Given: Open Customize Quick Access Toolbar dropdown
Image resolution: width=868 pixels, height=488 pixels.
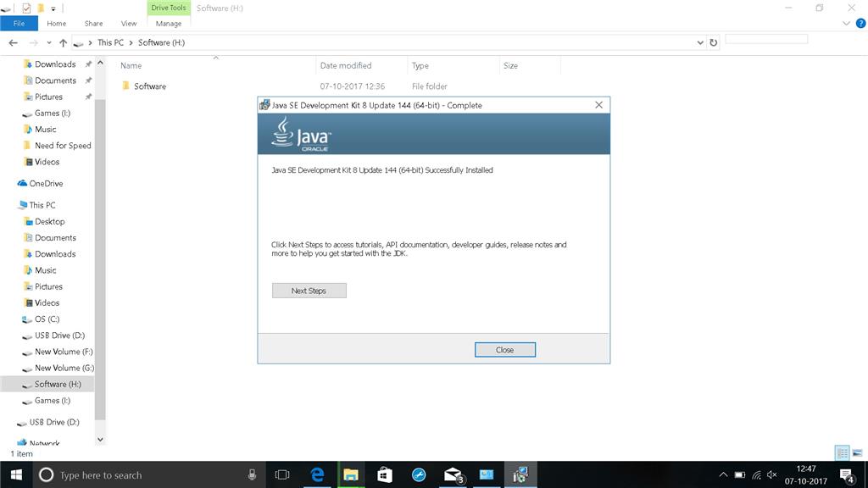Looking at the screenshot, I should tap(53, 8).
